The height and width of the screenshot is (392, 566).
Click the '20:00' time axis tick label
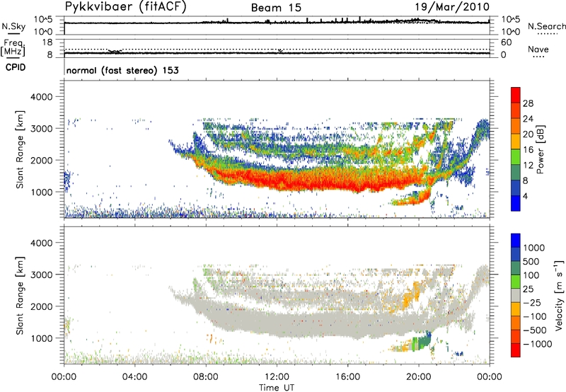[x=419, y=377]
